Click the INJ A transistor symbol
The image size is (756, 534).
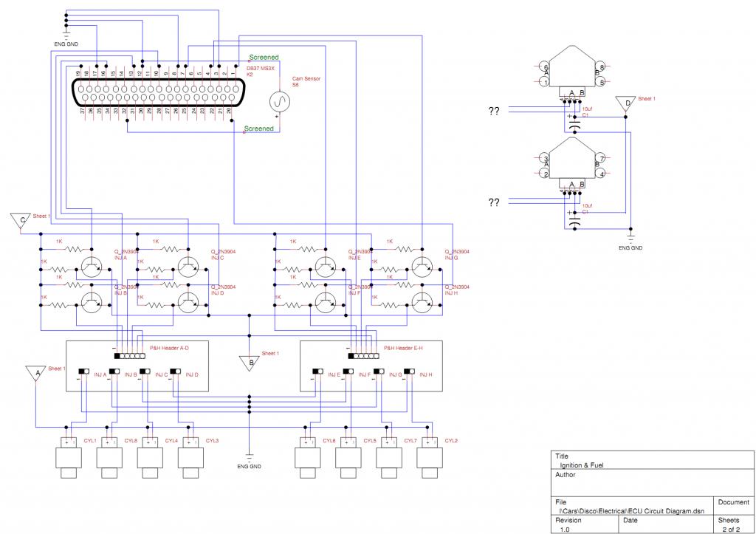coord(92,267)
